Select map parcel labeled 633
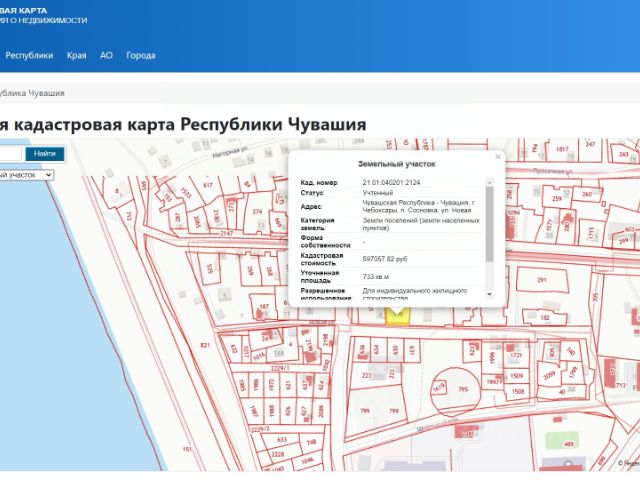 pos(282,440)
